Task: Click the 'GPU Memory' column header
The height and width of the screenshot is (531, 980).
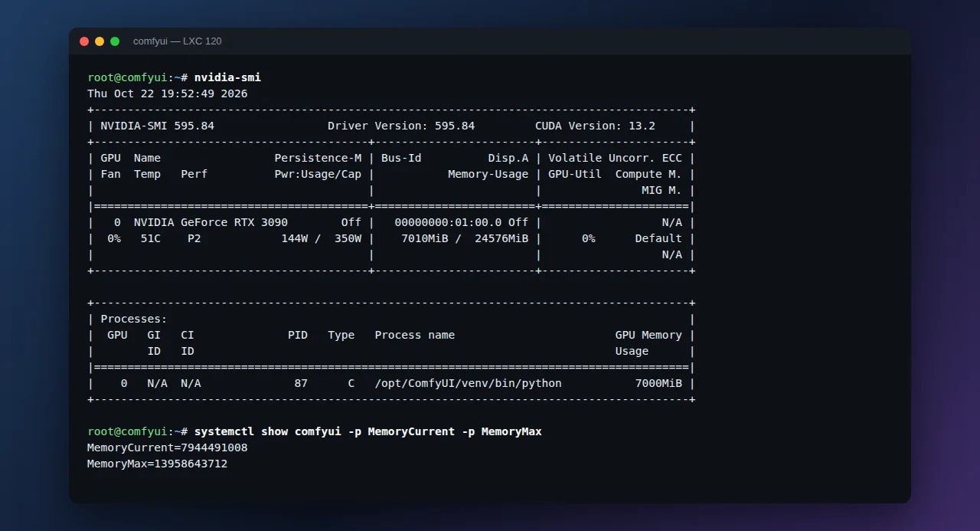Action: pyautogui.click(x=648, y=335)
